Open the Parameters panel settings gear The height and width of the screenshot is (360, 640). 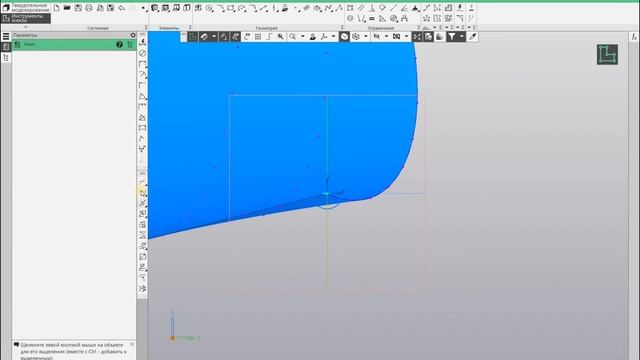[x=133, y=35]
